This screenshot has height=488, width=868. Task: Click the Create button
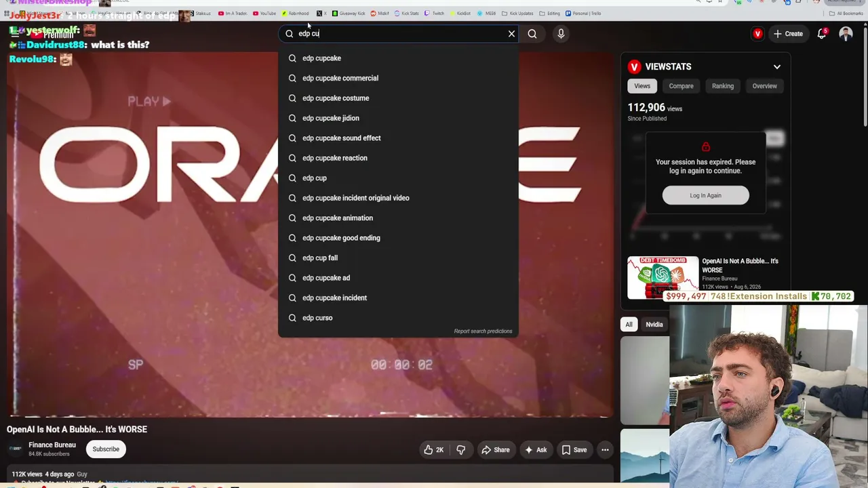tap(788, 33)
